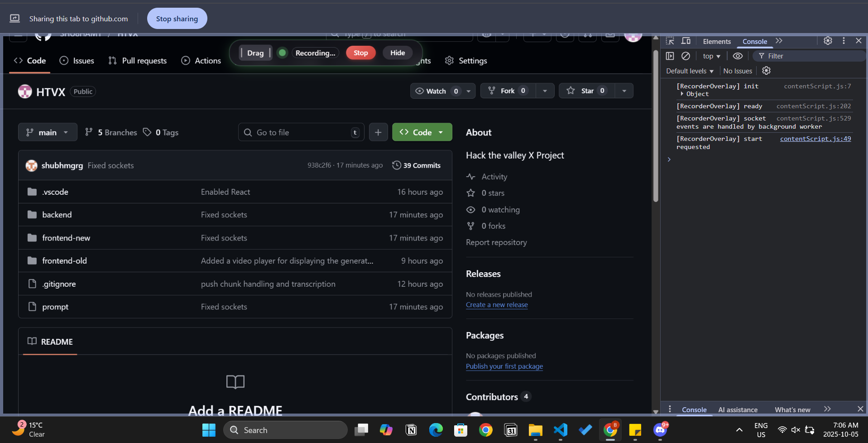
Task: Open the 39 Commits history
Action: (x=417, y=165)
